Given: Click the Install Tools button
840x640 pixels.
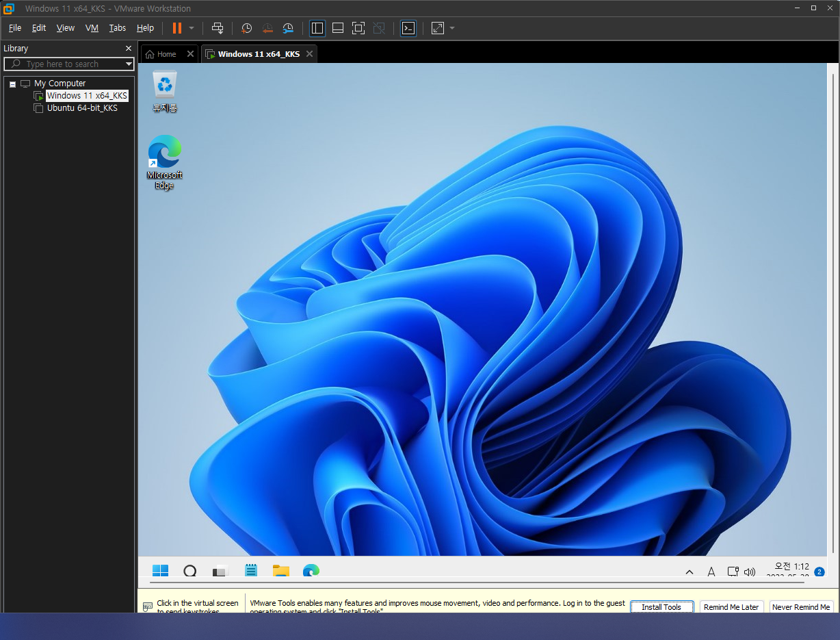Looking at the screenshot, I should [661, 607].
